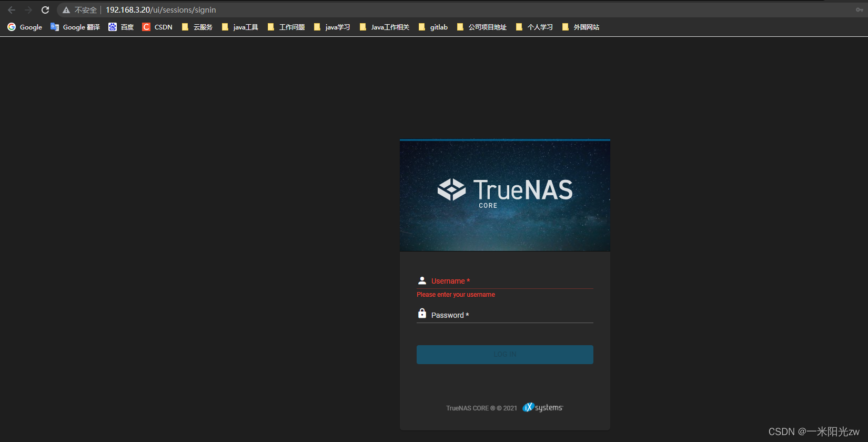Click the address bar URL 192.168.3.20
868x442 pixels.
pos(160,10)
